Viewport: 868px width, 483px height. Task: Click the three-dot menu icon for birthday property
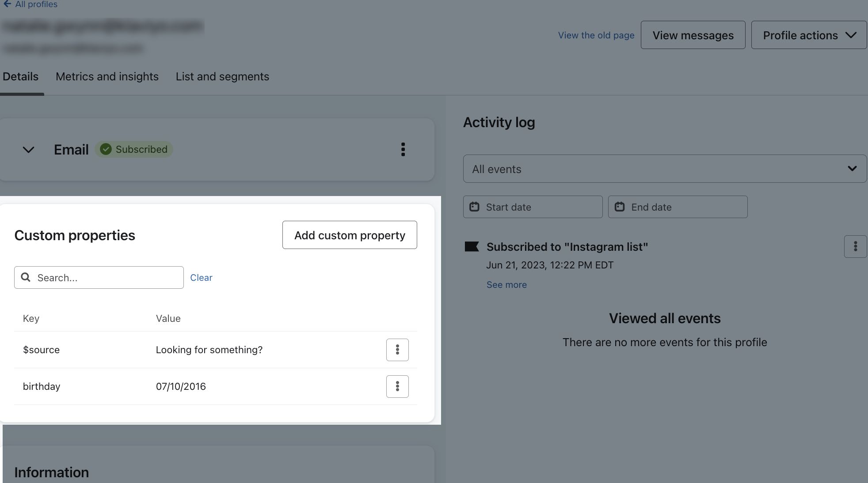pyautogui.click(x=397, y=386)
